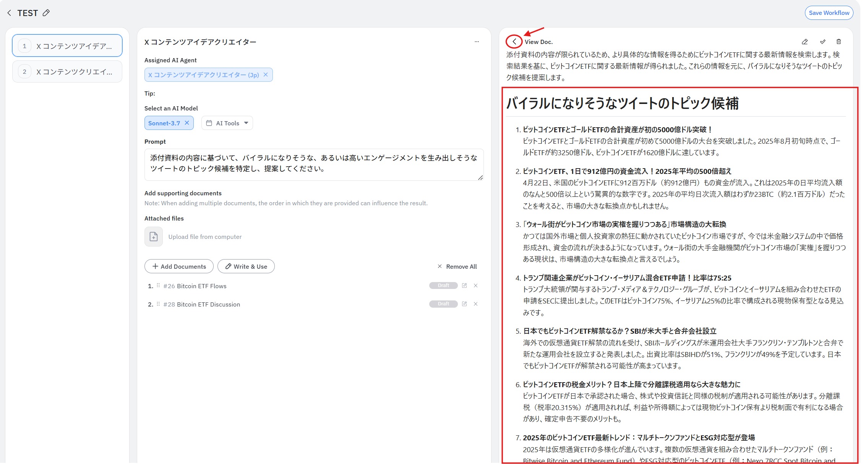Click the Save Workflow button
Screen dimensions: 868x464
(829, 13)
